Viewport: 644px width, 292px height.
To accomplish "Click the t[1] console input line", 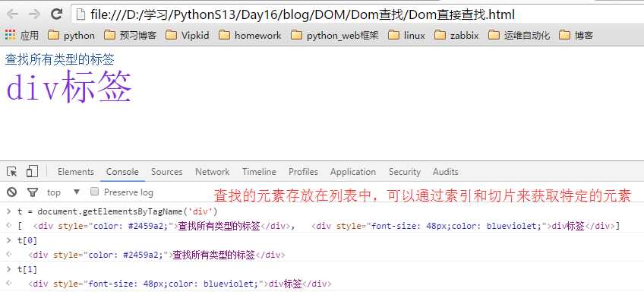I will click(x=27, y=270).
